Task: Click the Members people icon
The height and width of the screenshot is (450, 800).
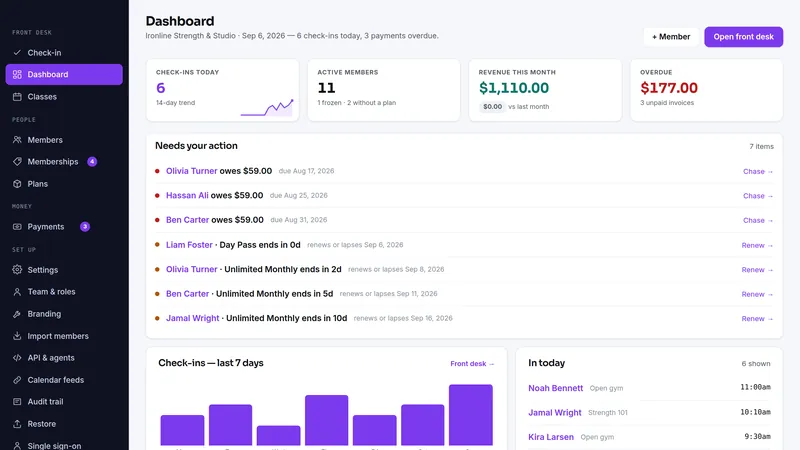Action: 17,140
